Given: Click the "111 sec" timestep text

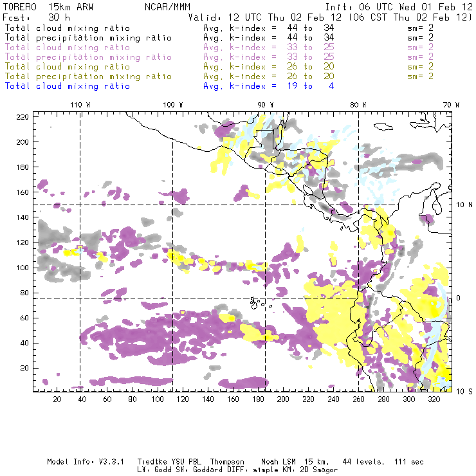Looking at the screenshot, I should pyautogui.click(x=409, y=462).
